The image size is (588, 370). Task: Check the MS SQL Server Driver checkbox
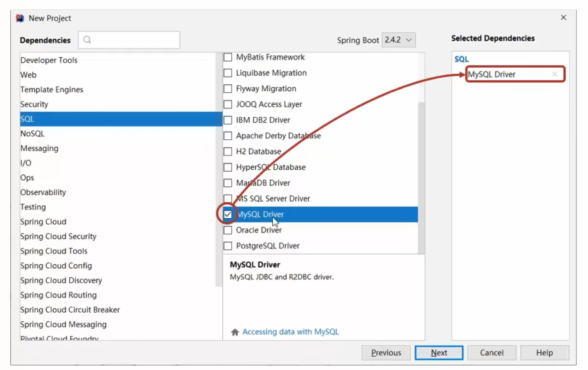[x=228, y=199]
